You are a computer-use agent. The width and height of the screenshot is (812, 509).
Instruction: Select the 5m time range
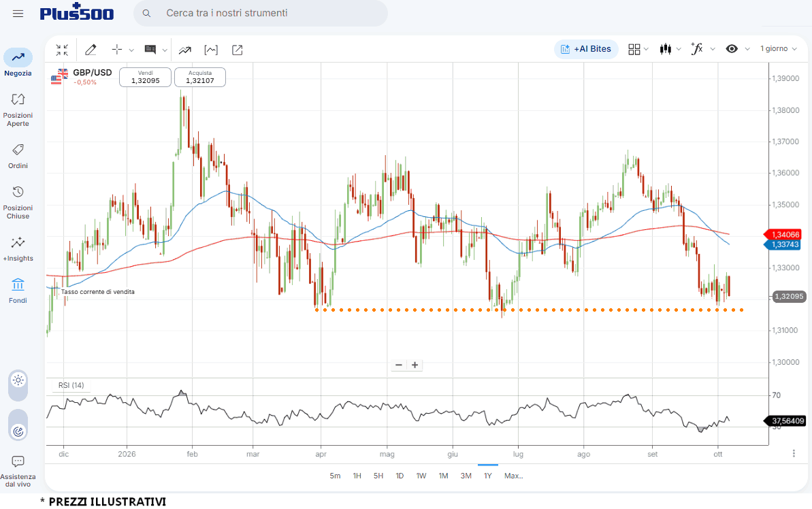[x=335, y=476]
